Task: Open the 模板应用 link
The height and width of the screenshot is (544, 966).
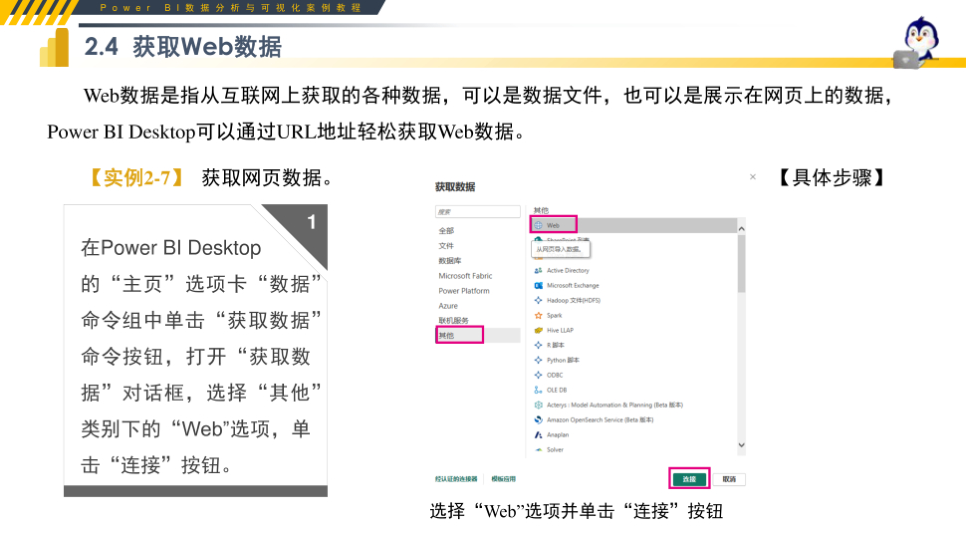Action: 503,479
